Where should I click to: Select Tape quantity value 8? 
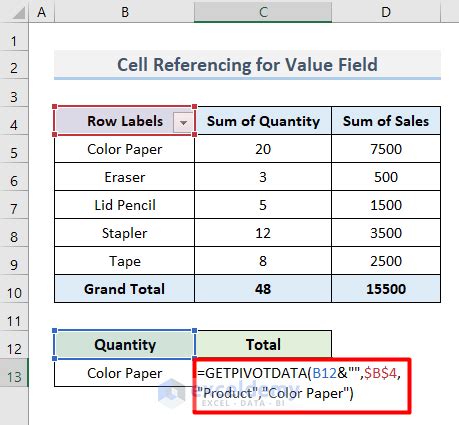click(x=263, y=261)
